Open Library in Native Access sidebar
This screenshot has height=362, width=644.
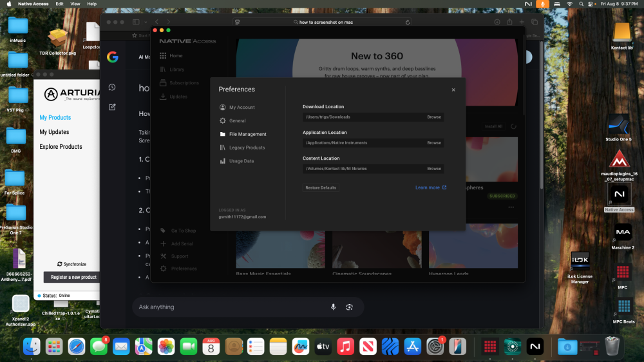pos(172,70)
